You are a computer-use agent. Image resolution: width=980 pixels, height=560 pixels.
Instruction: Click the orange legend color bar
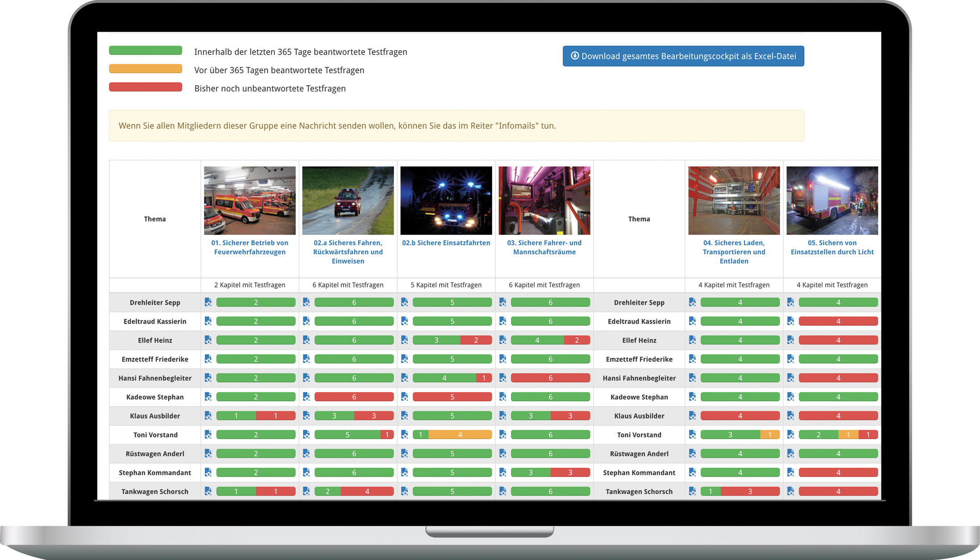[x=145, y=69]
